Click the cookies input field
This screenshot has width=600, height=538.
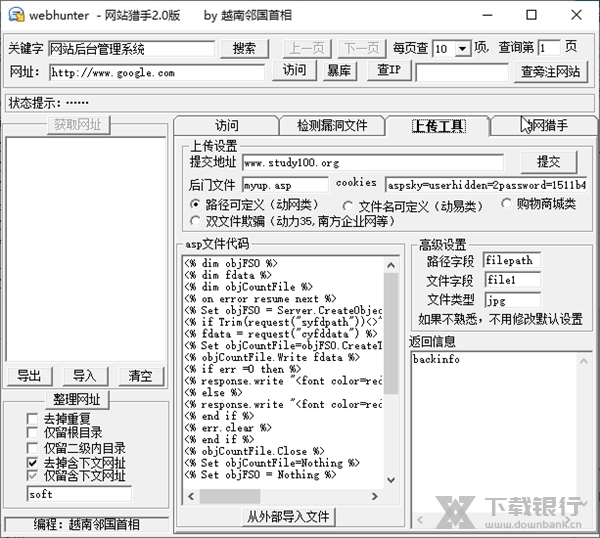487,185
